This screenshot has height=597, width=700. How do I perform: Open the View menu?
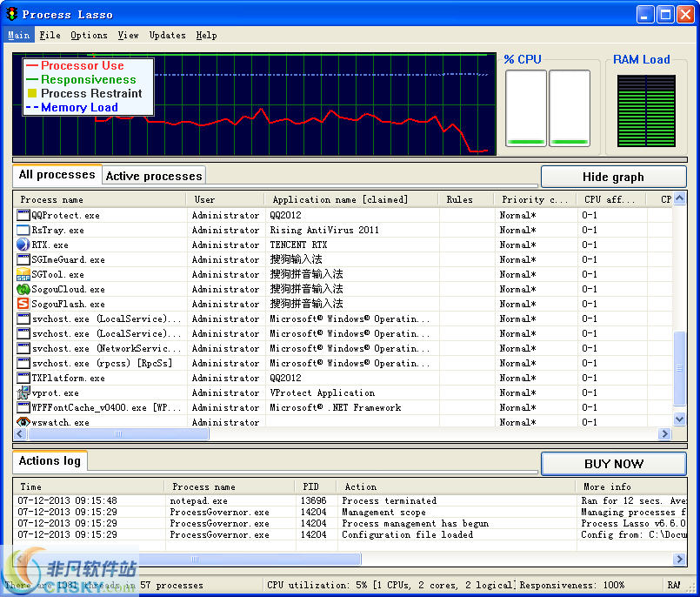click(128, 36)
